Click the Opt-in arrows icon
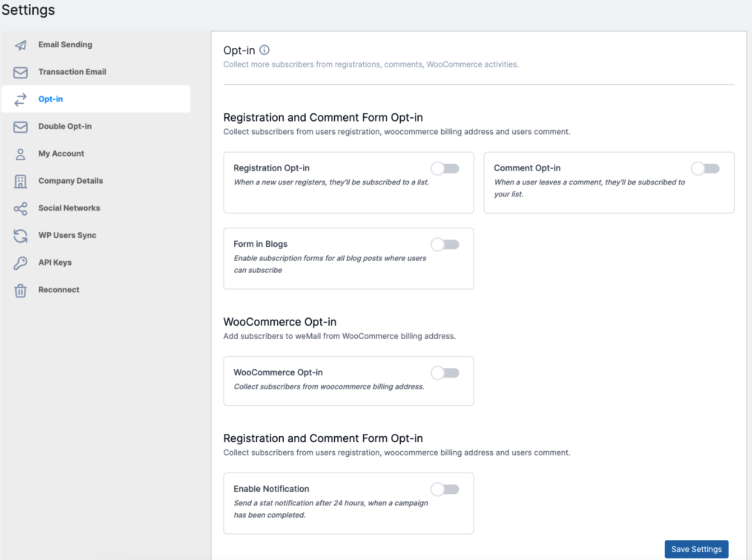752x560 pixels. tap(20, 99)
